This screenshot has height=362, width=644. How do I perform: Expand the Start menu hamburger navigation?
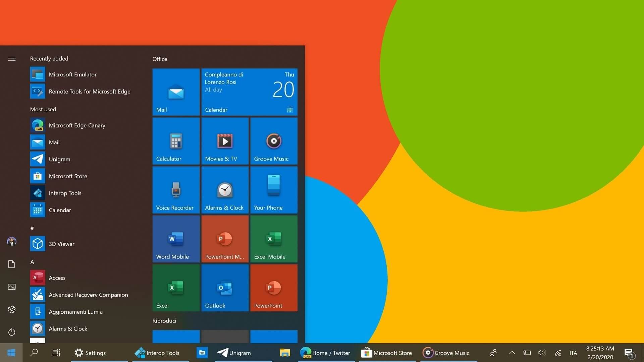pos(12,59)
